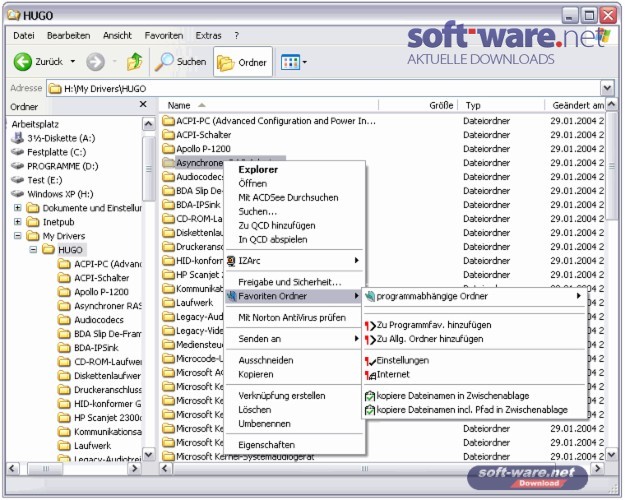Open the Favoriten menu
The width and height of the screenshot is (625, 500).
[x=164, y=35]
